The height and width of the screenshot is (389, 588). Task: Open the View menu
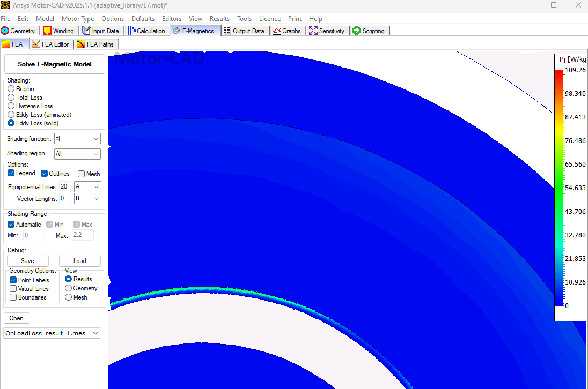coord(195,18)
